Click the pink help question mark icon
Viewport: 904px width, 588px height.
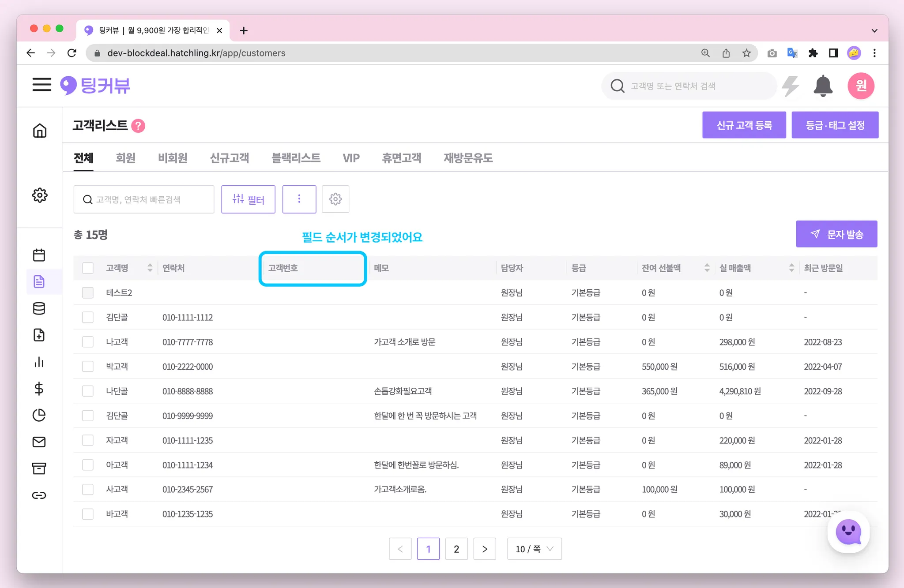[x=138, y=126]
